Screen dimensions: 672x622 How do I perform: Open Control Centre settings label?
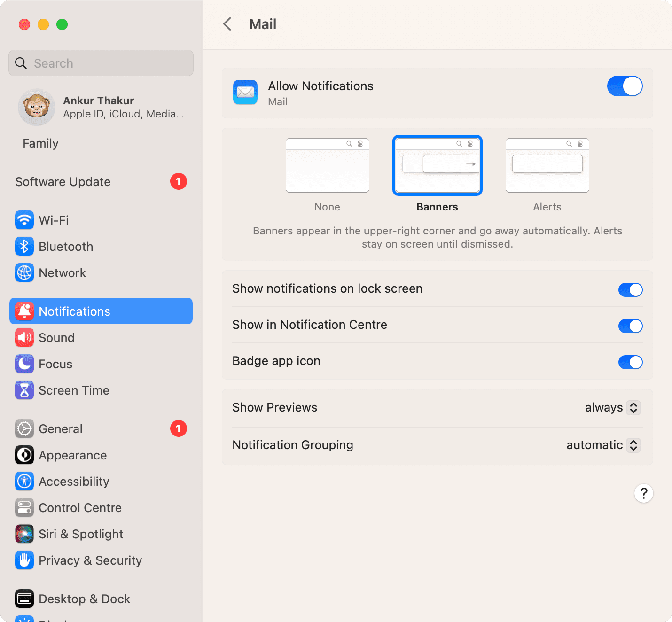[x=80, y=508]
